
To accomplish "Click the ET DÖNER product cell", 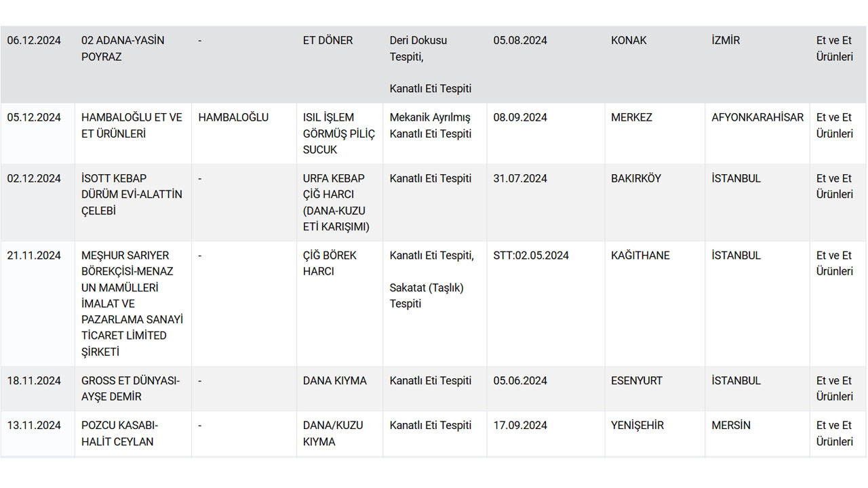I will point(328,41).
